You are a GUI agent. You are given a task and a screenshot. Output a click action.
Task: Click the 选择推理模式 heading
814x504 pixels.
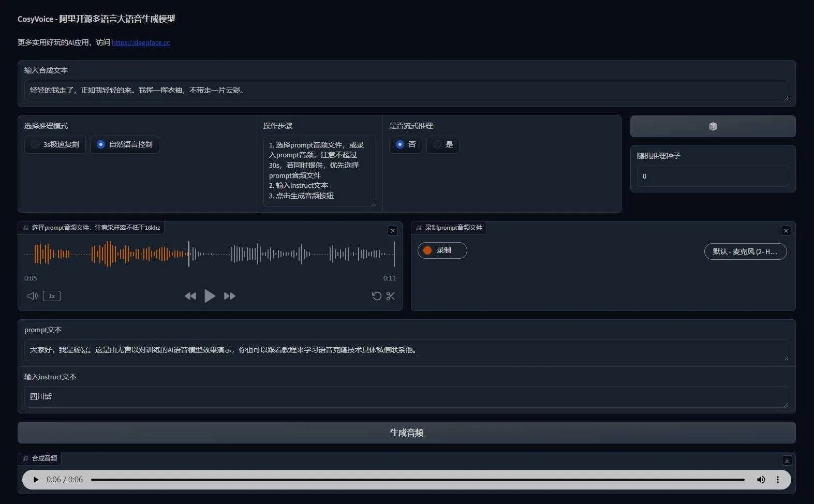[46, 126]
